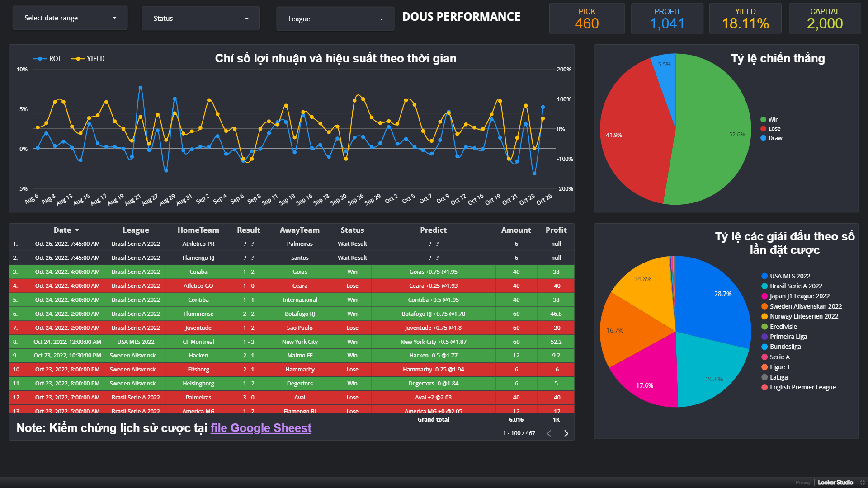Image resolution: width=868 pixels, height=488 pixels.
Task: Open the Select date range dropdown
Action: 70,18
